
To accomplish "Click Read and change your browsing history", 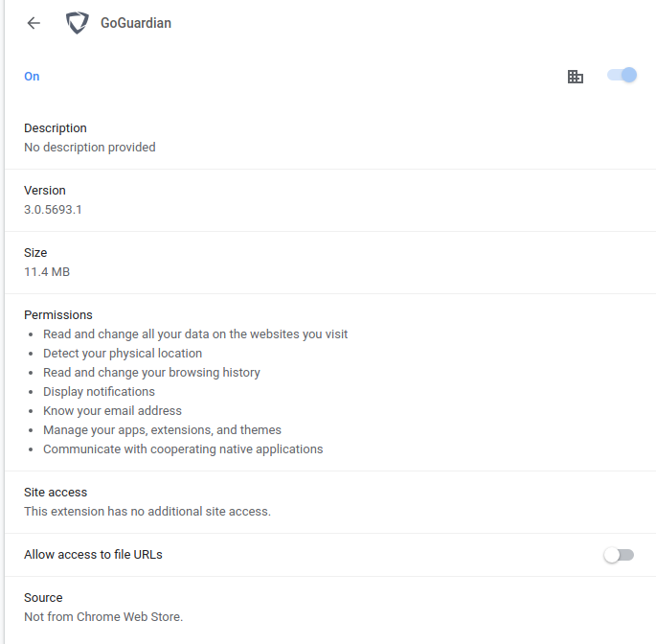I will point(151,373).
